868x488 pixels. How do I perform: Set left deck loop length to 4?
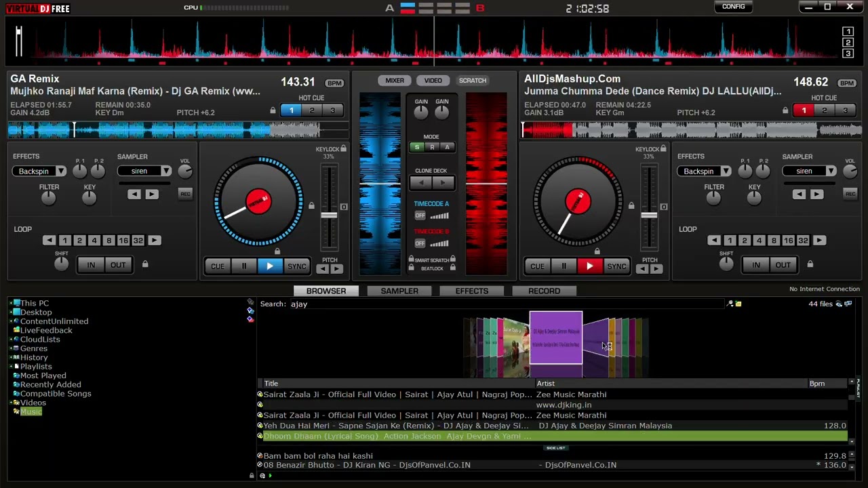[x=94, y=241]
